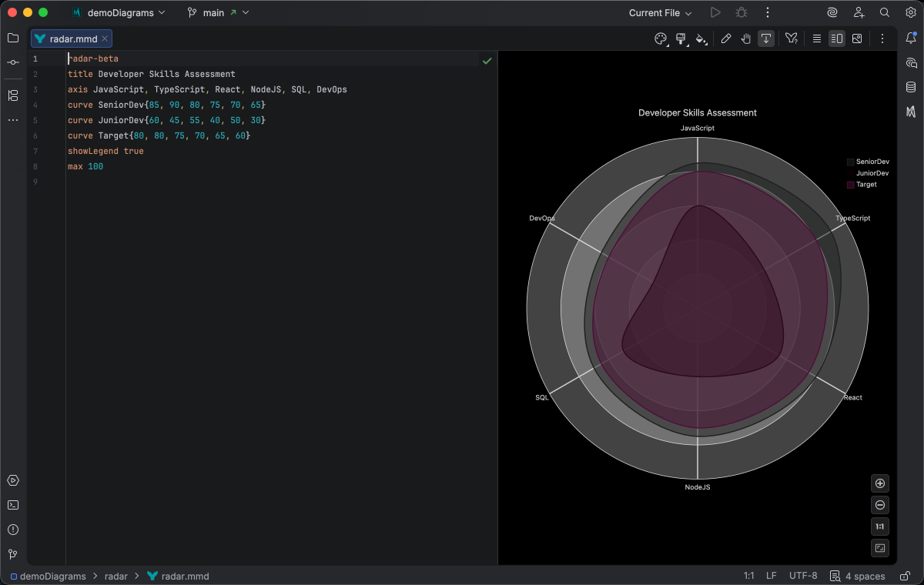Click the 'showLegend true' code line
The image size is (924, 585).
(105, 151)
